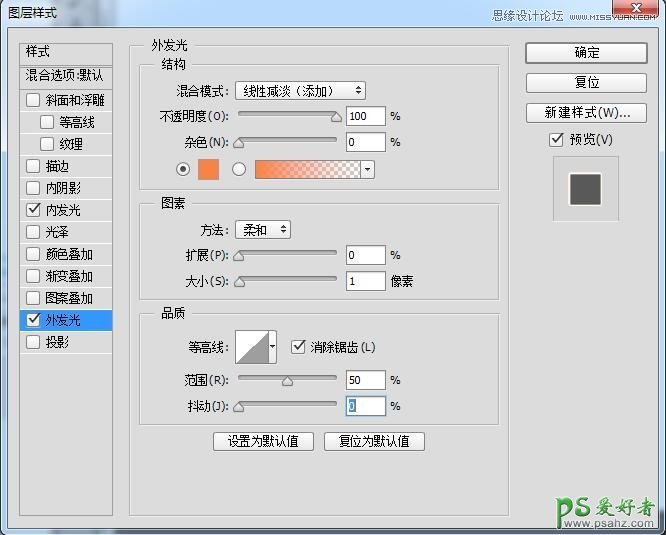The width and height of the screenshot is (666, 535).
Task: Select the solid color radio button
Action: coord(182,169)
